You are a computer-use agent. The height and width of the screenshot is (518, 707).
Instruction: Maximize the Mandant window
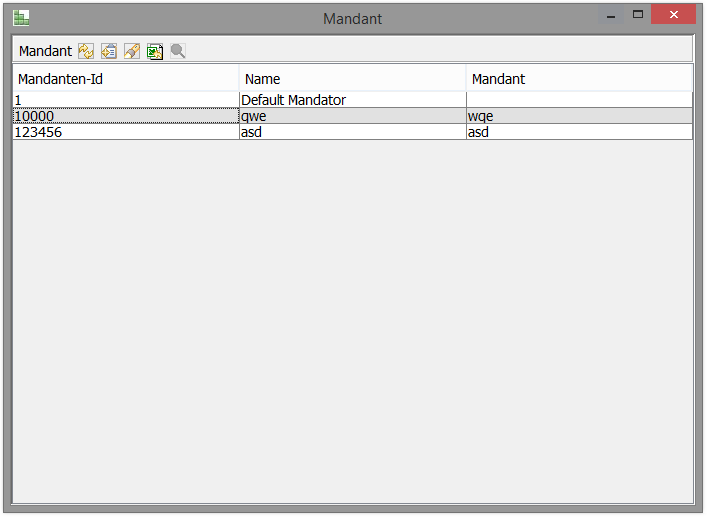(x=638, y=15)
